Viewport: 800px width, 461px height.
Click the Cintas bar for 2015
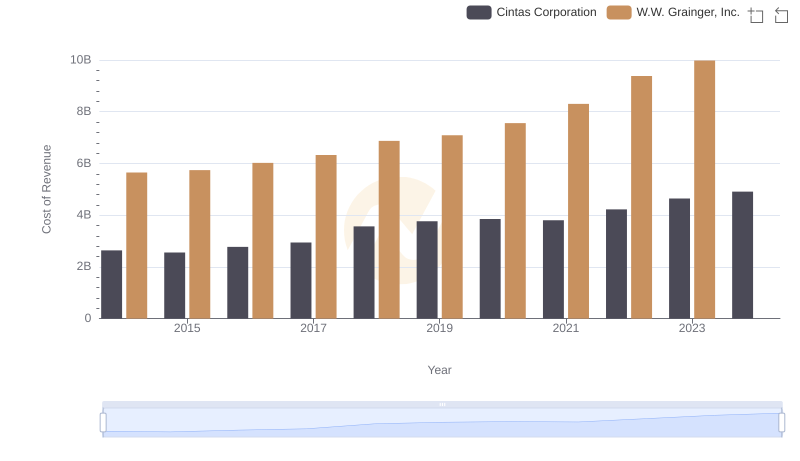tap(174, 286)
